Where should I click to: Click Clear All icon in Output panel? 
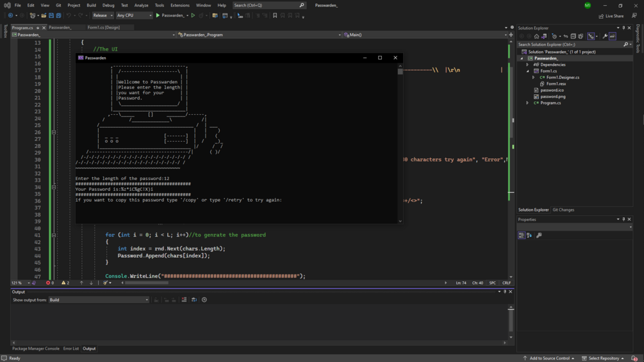pyautogui.click(x=184, y=300)
